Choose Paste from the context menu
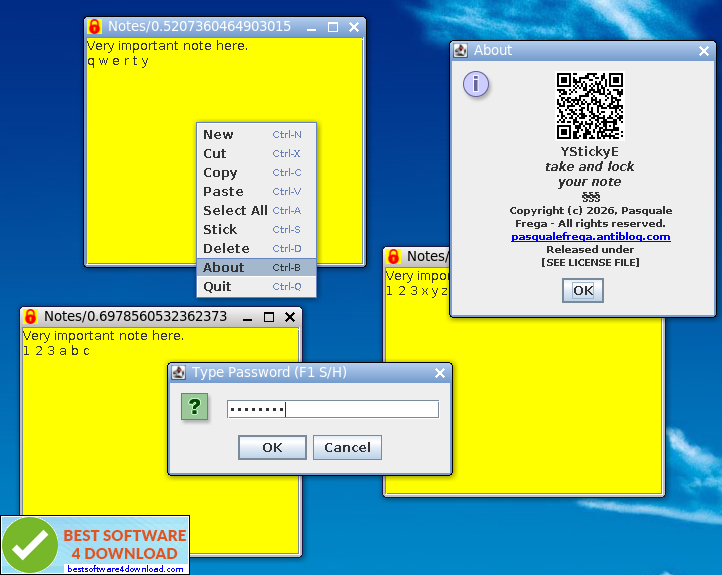This screenshot has height=575, width=722. point(256,192)
